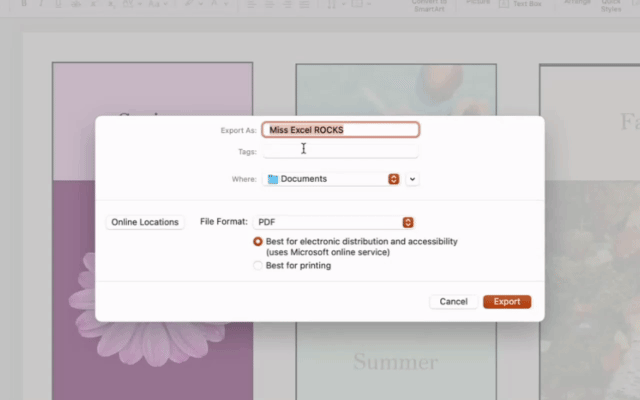The height and width of the screenshot is (400, 640).
Task: Justify text in the toolbar
Action: (304, 4)
